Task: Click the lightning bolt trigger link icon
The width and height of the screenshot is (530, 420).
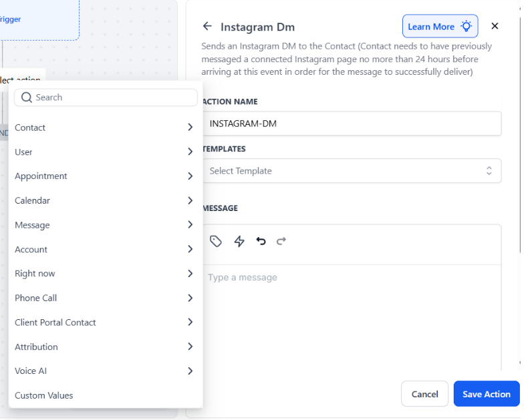Action: click(x=239, y=241)
